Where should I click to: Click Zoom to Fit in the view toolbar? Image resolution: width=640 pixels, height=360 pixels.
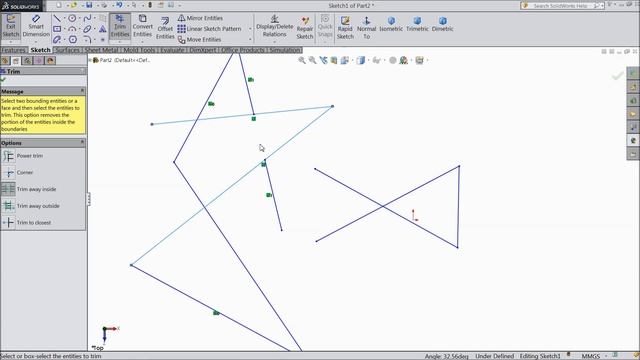point(302,60)
